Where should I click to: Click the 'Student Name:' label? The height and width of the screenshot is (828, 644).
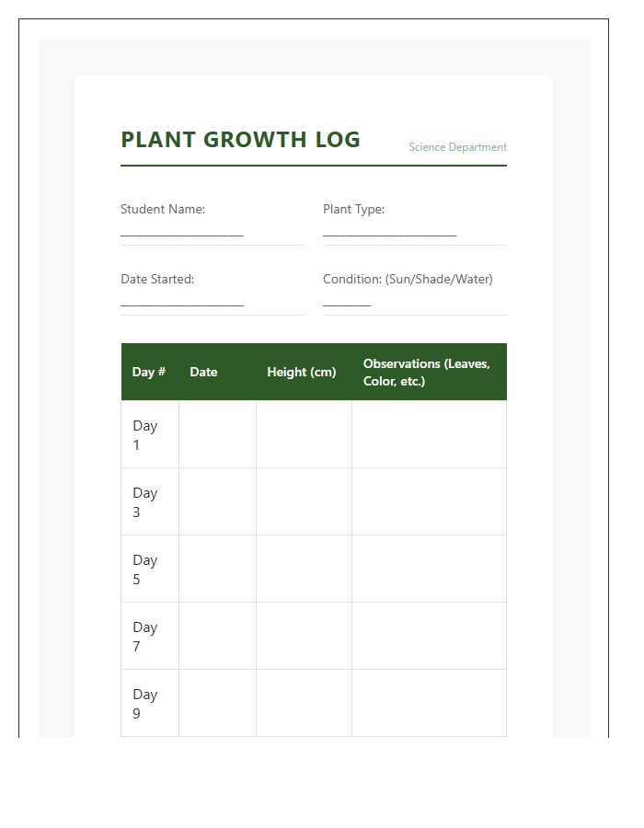[163, 209]
